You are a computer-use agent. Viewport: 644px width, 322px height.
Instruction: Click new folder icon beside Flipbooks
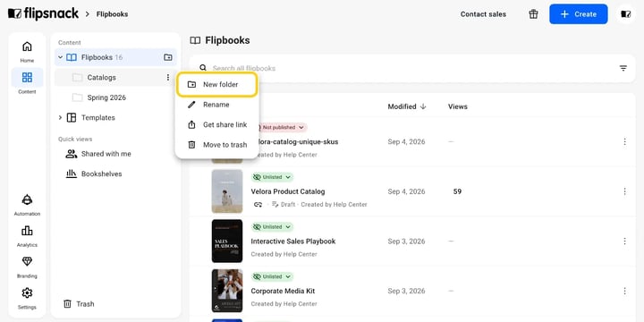167,57
